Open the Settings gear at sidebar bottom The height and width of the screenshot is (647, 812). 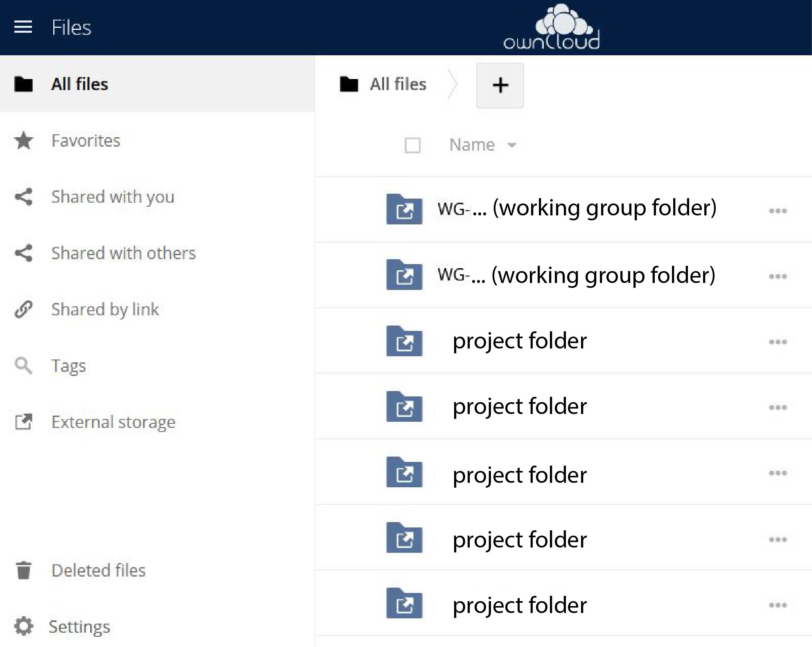pyautogui.click(x=79, y=627)
